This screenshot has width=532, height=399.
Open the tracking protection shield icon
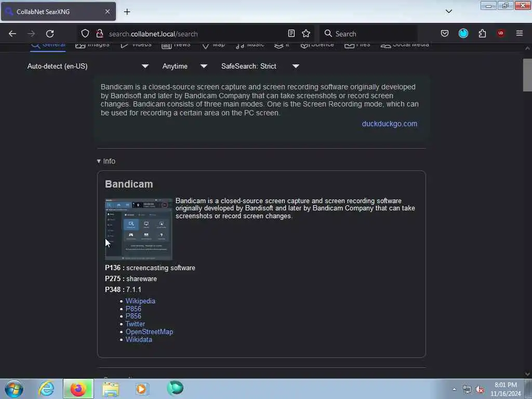tap(85, 33)
